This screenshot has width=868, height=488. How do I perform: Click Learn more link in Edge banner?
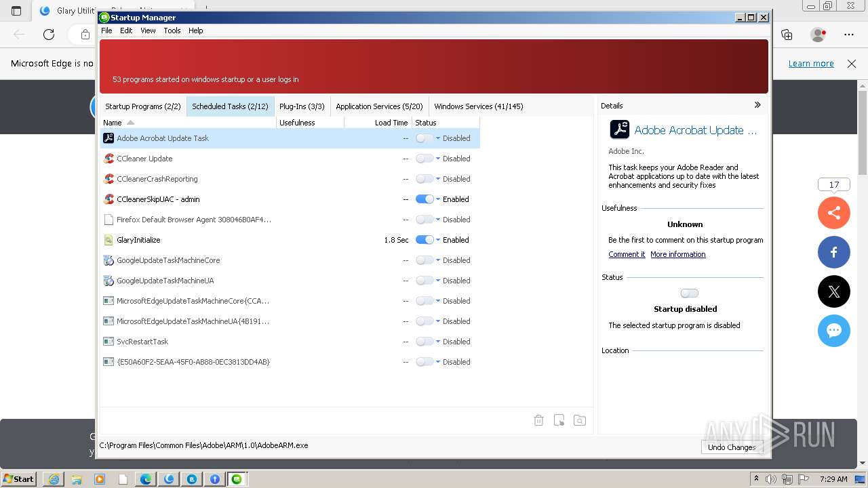pos(811,64)
